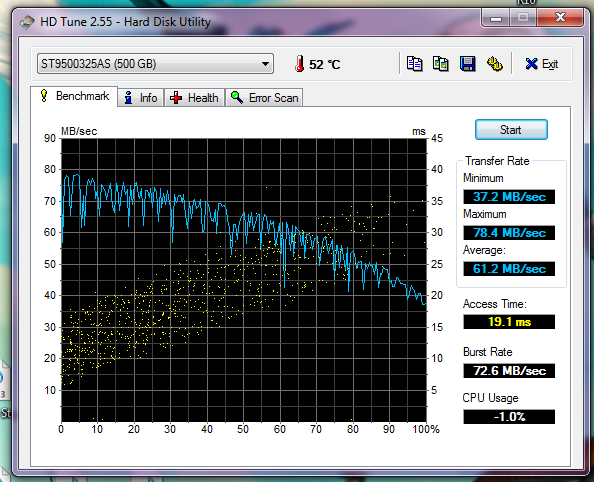The image size is (594, 482).
Task: Switch to the Health tab
Action: click(x=194, y=98)
